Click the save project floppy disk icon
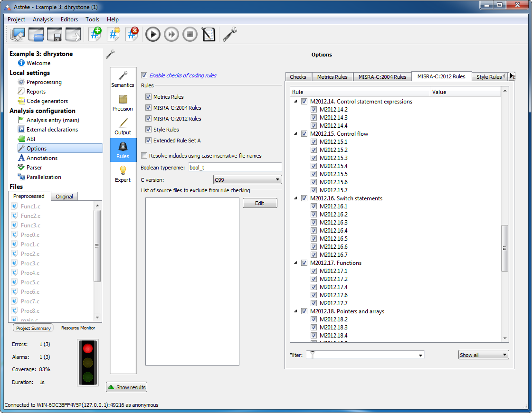Image resolution: width=532 pixels, height=413 pixels. tap(54, 34)
